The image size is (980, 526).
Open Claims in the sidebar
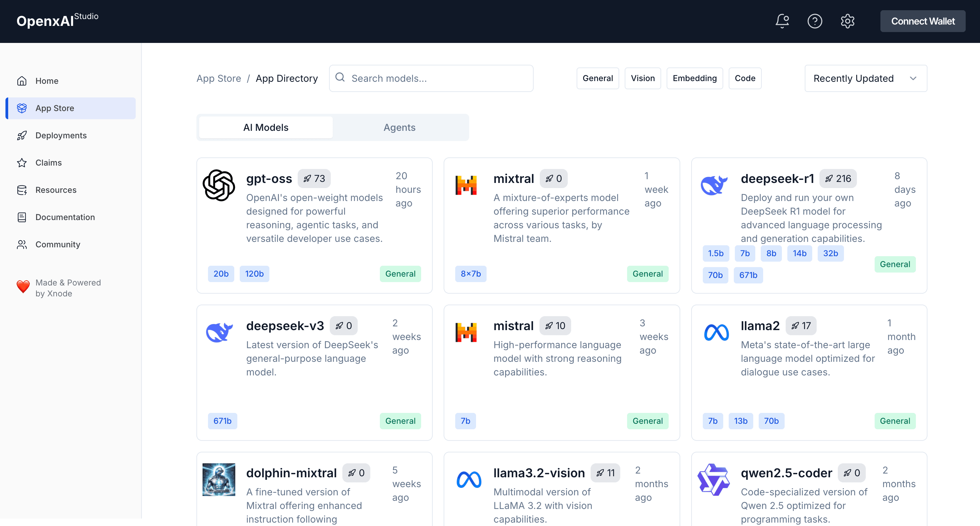click(71, 163)
